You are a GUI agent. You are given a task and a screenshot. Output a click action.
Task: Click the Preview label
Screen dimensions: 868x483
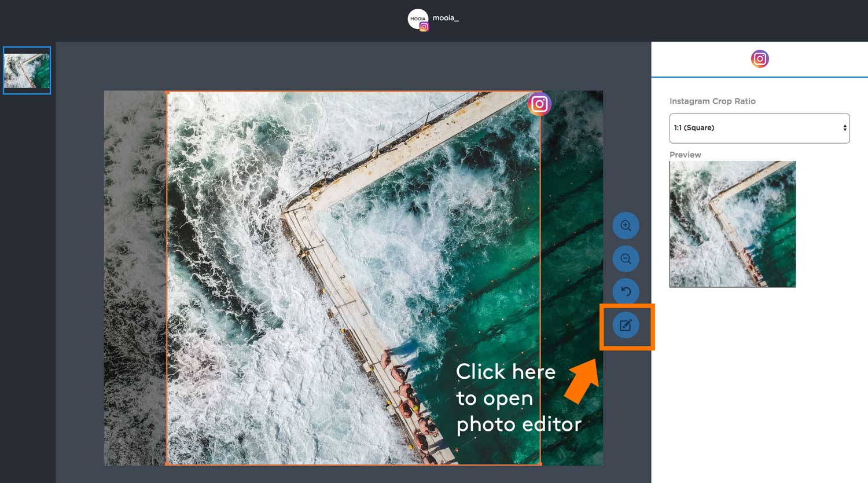click(685, 155)
